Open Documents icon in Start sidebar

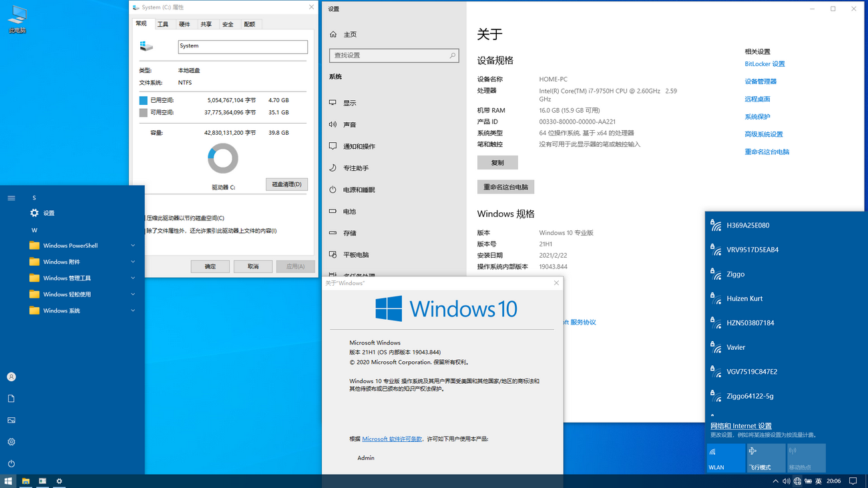(x=11, y=399)
